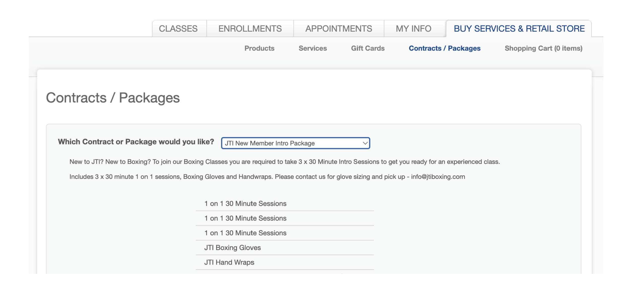The image size is (644, 294).
Task: Switch to the ENROLLMENTS tab
Action: (250, 29)
